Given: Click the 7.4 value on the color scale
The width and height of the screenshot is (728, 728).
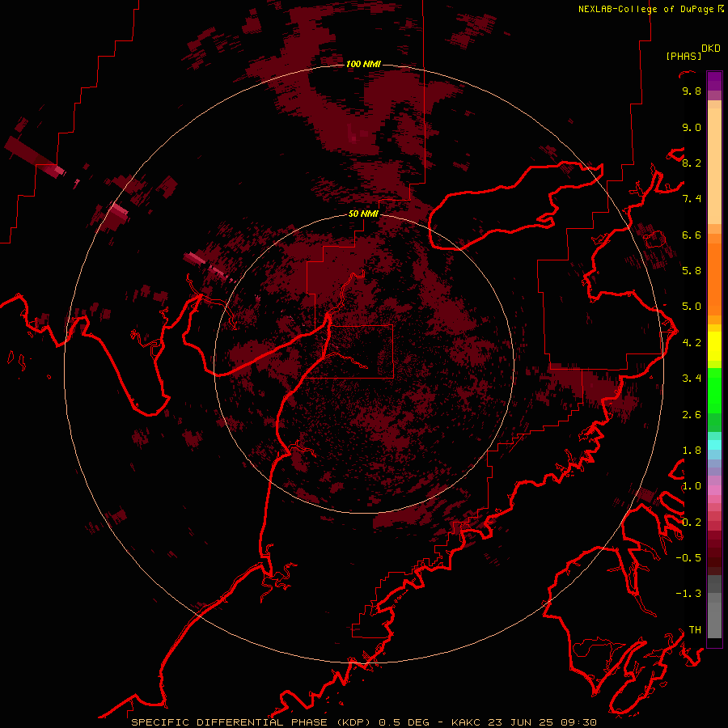Looking at the screenshot, I should 692,199.
